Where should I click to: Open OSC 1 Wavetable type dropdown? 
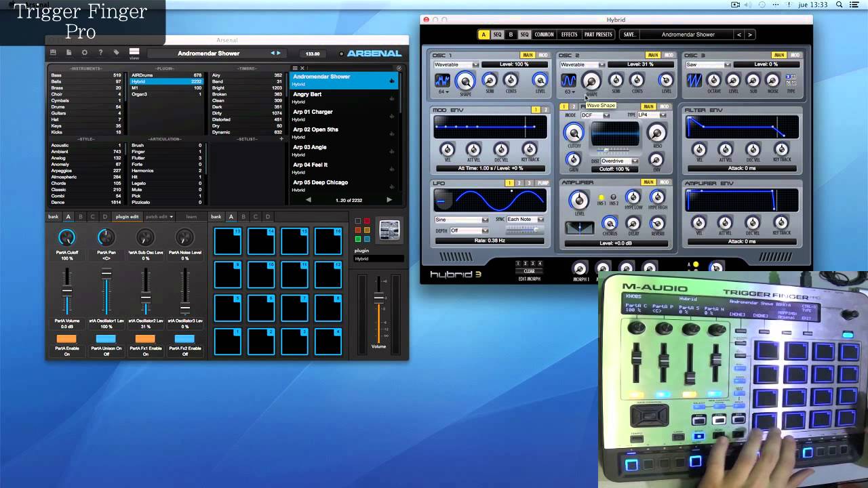click(456, 64)
